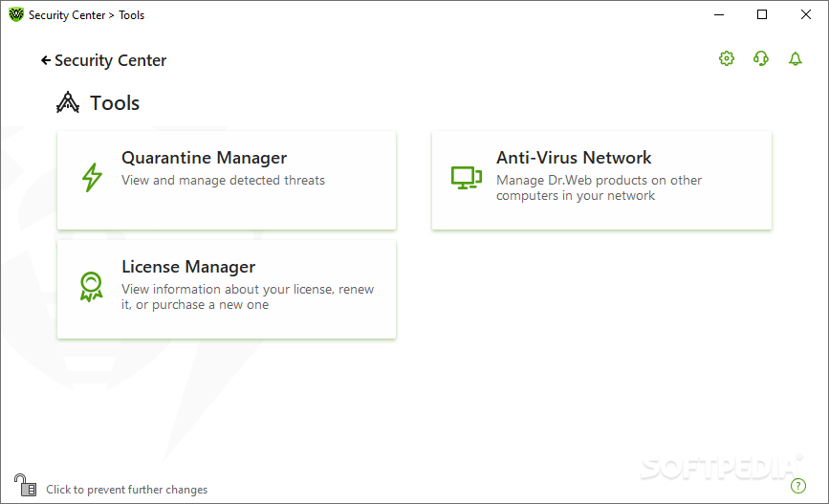This screenshot has height=504, width=829.
Task: Click the Quarantine Manager lightning bolt icon
Action: coord(92,177)
